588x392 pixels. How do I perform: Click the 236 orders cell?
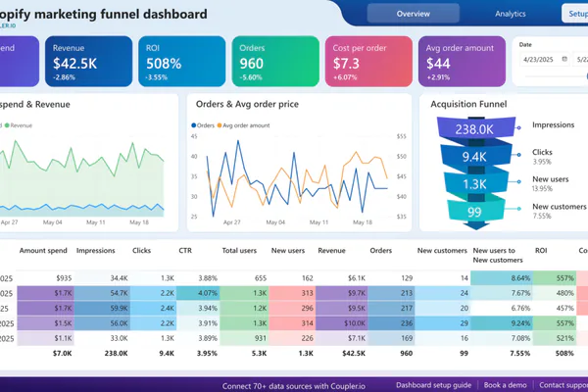coord(391,323)
